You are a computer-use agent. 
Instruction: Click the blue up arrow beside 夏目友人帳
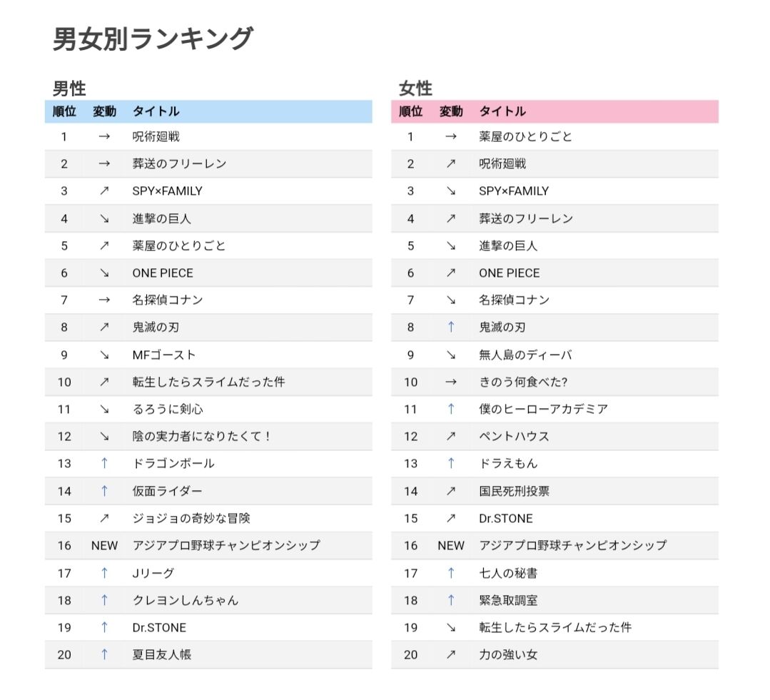[104, 654]
